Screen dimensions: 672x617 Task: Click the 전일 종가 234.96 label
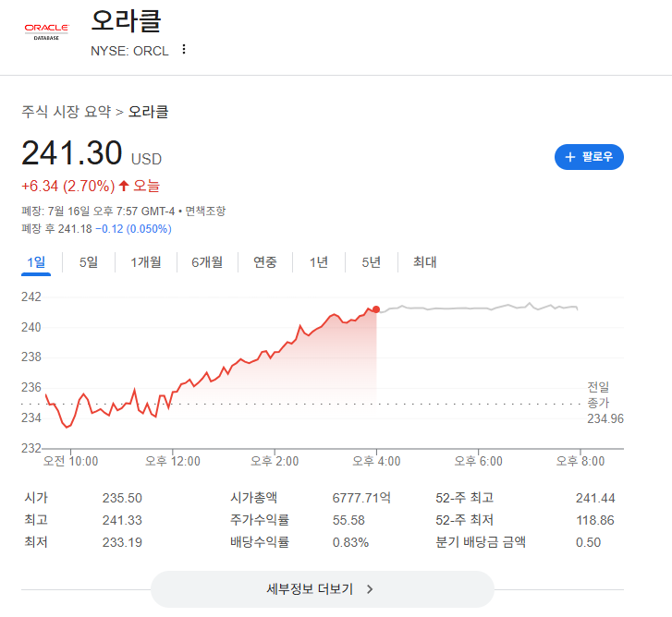605,403
